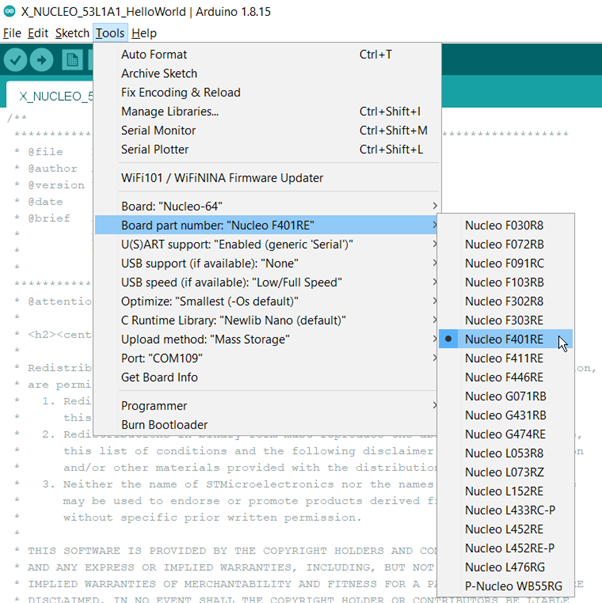Open the Serial Monitor

pyautogui.click(x=266, y=130)
